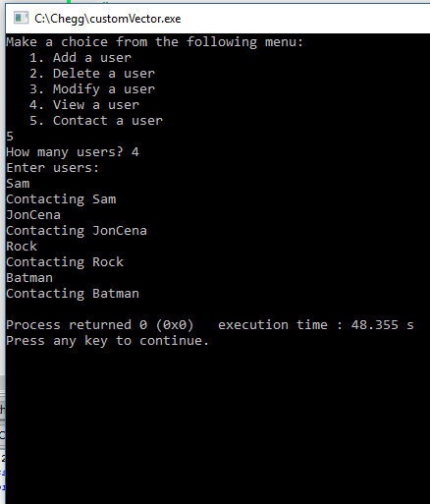This screenshot has width=430, height=504.
Task: Select the '2. Delete a user' line
Action: (x=92, y=74)
